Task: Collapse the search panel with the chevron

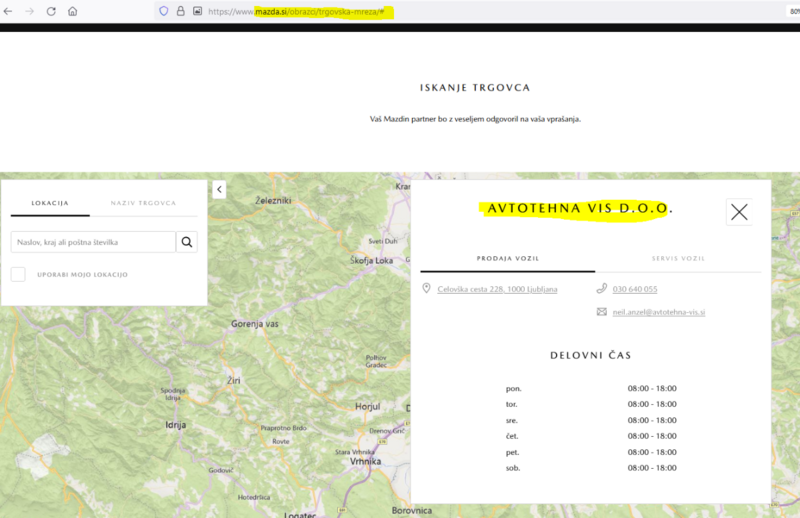Action: [x=219, y=189]
